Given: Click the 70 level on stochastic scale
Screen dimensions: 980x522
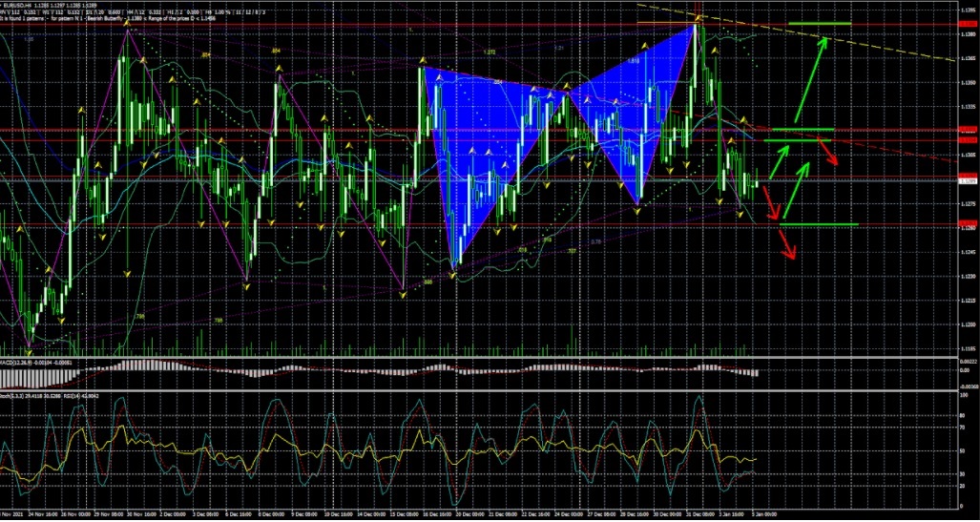Looking at the screenshot, I should point(965,428).
